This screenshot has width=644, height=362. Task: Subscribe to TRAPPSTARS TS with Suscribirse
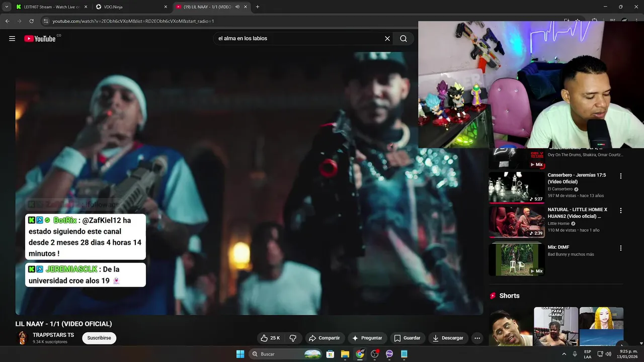(99, 338)
